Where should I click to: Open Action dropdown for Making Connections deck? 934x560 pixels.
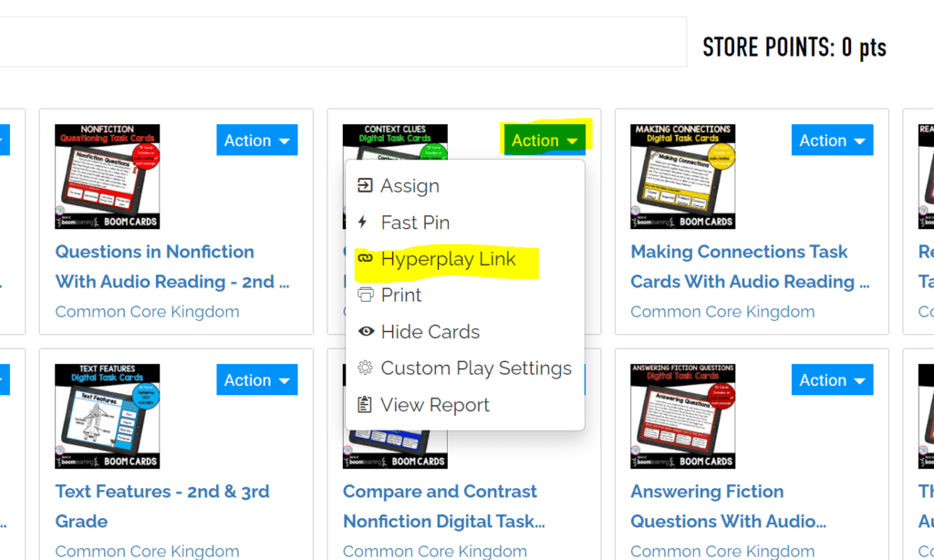pos(832,140)
